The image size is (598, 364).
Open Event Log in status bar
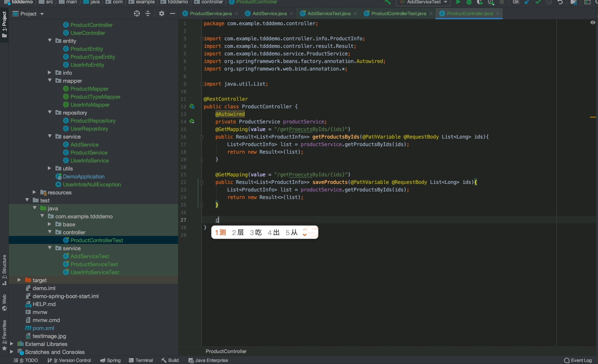click(x=578, y=360)
